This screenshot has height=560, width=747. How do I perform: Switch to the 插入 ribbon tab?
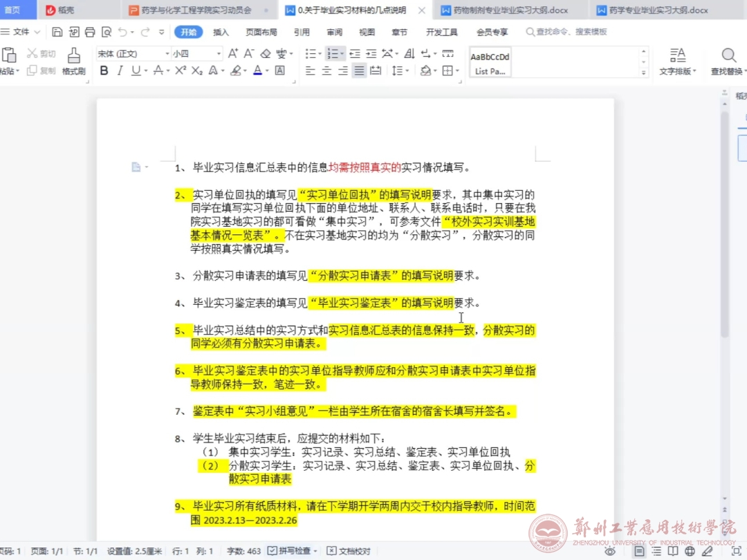[x=221, y=32]
